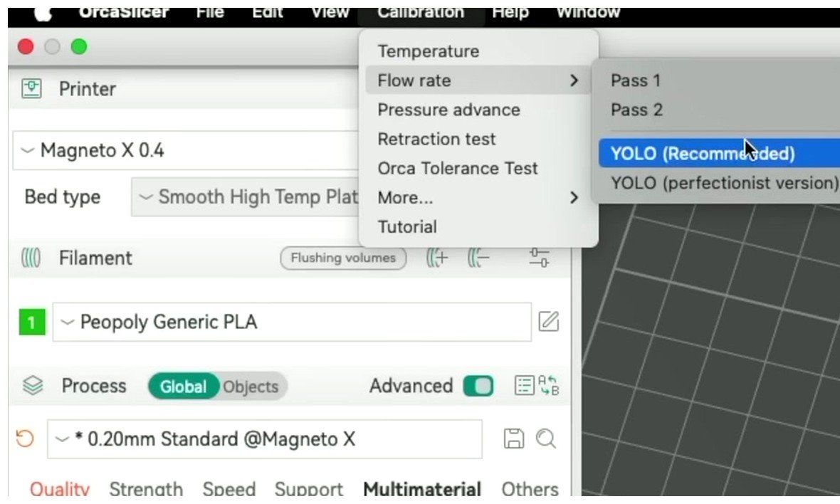Click the Filament spool icon
The height and width of the screenshot is (504, 840).
pos(31,258)
